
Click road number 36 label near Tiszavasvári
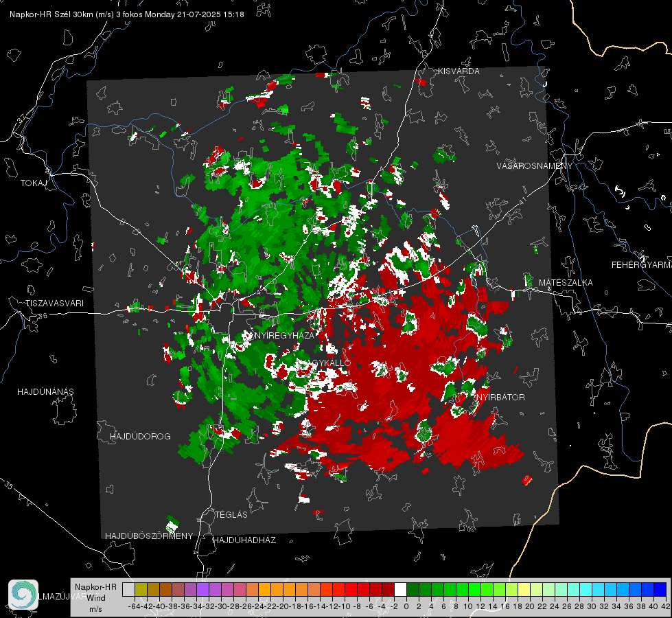(43, 316)
